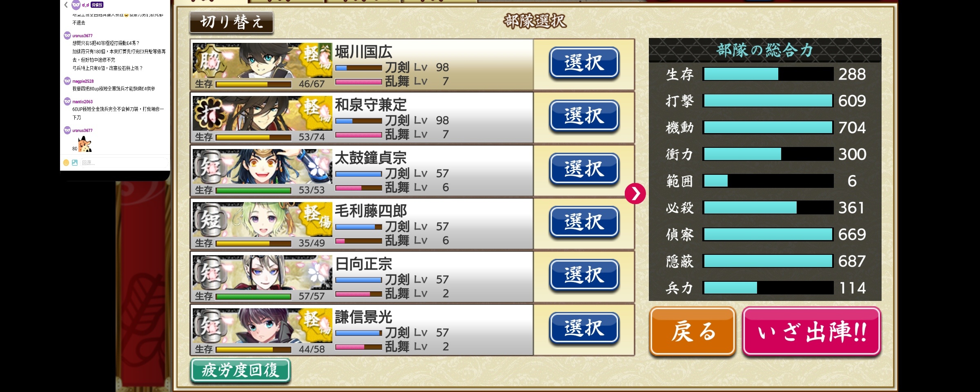Click the 打 badge on 和泉守兼定's portrait
The height and width of the screenshot is (392, 980).
(x=209, y=114)
